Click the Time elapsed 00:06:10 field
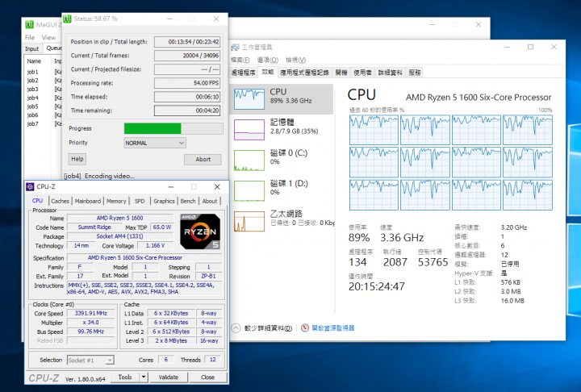 [x=187, y=97]
